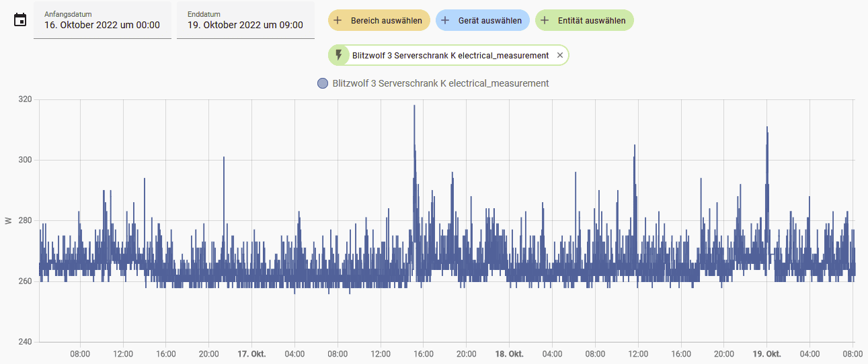
Task: Open the Blitzwolf 3 Serverschrank K chip label
Action: pos(450,55)
